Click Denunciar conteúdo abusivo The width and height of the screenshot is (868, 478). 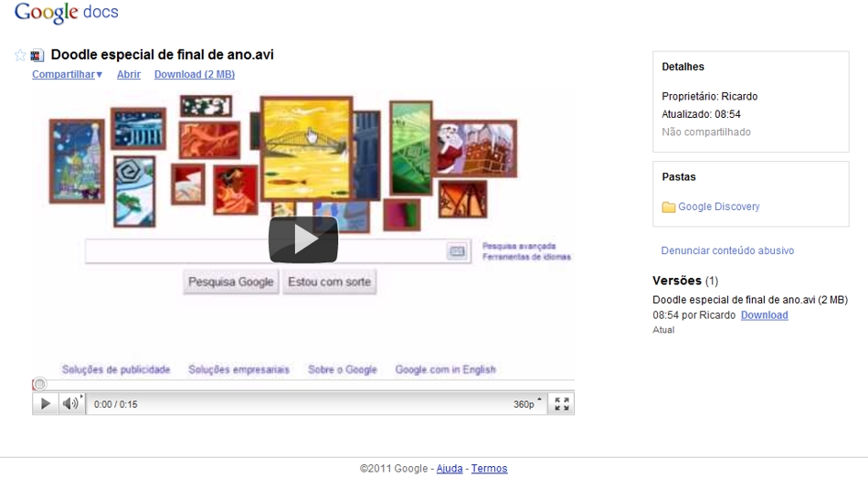(727, 250)
